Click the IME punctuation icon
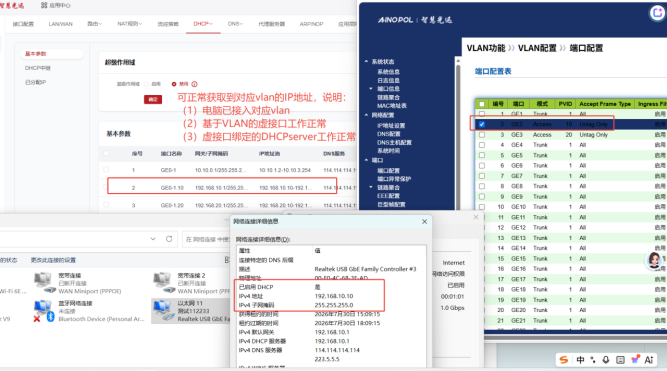The image size is (667, 371). point(593,360)
